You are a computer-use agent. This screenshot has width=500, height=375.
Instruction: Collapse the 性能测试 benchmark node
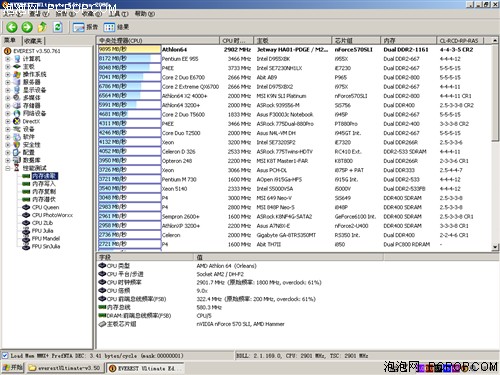8,168
